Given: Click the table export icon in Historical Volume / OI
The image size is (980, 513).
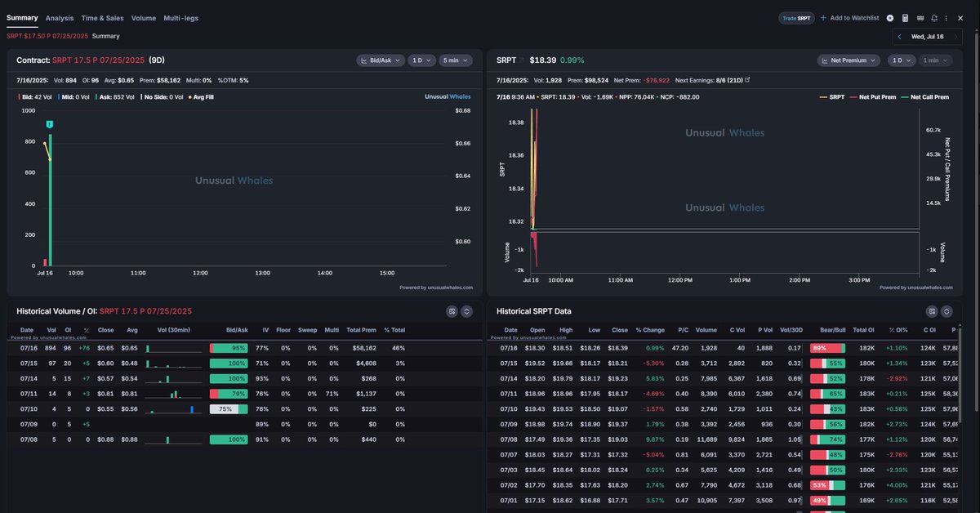Looking at the screenshot, I should [x=452, y=311].
